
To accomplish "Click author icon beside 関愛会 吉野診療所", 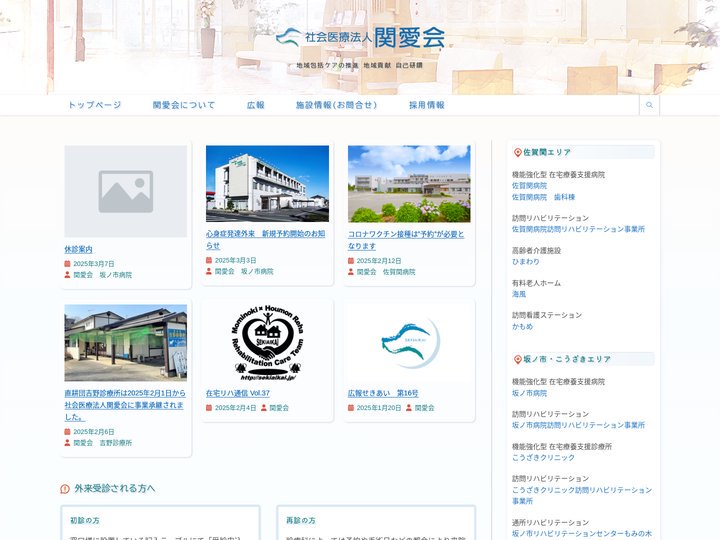I will coord(67,443).
